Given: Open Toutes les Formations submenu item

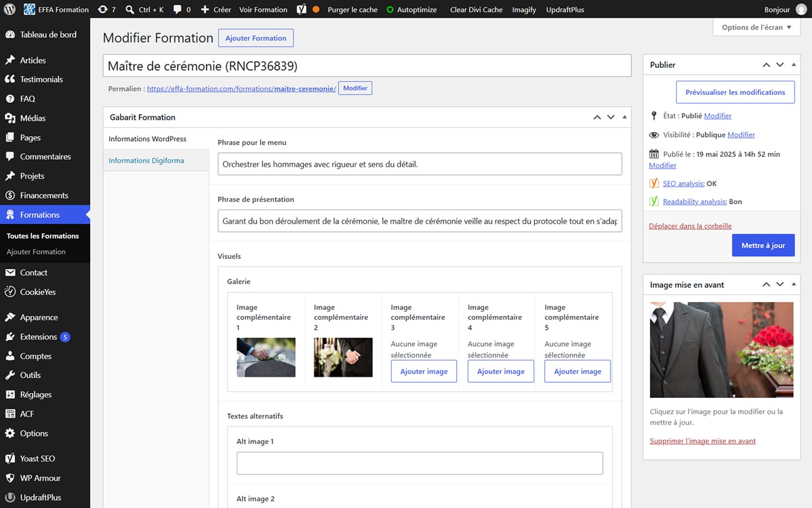Looking at the screenshot, I should (43, 236).
